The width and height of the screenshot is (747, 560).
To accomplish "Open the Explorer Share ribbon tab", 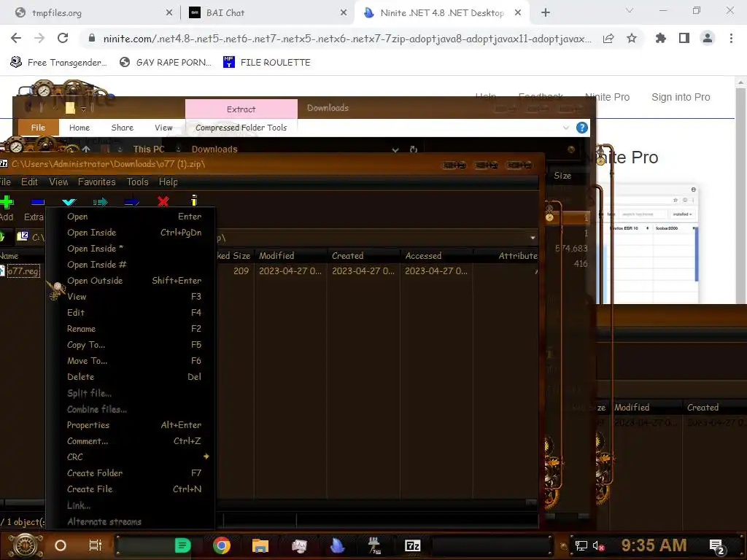I will [123, 128].
